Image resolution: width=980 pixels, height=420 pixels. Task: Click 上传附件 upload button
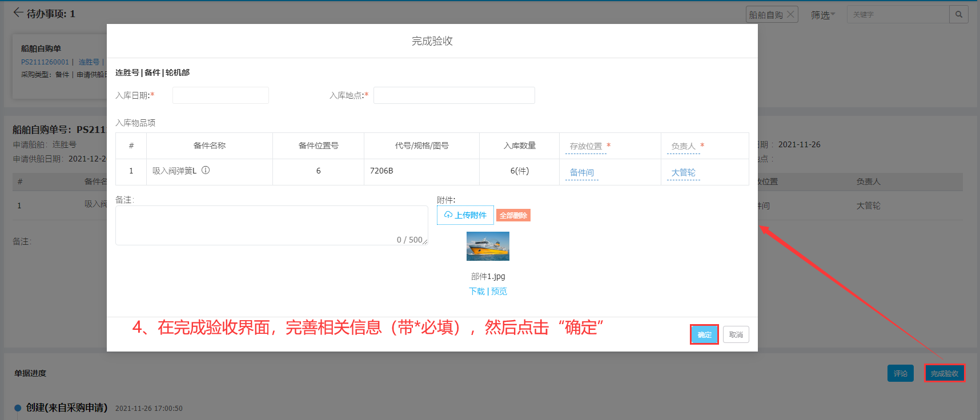point(465,215)
